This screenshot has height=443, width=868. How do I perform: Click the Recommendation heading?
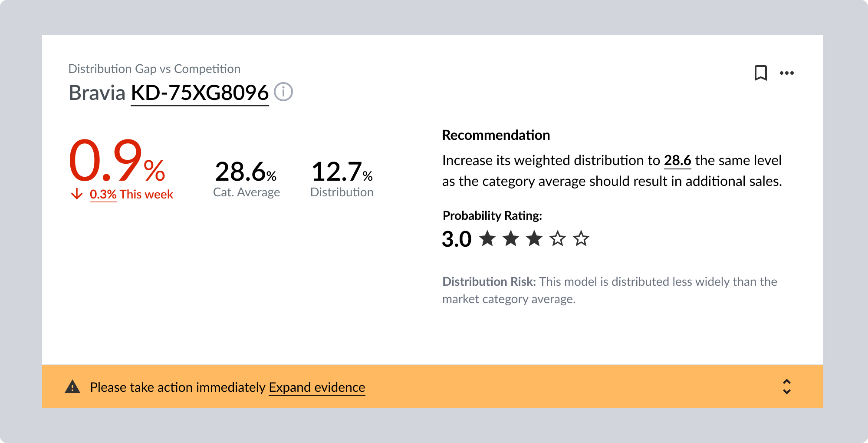click(496, 135)
